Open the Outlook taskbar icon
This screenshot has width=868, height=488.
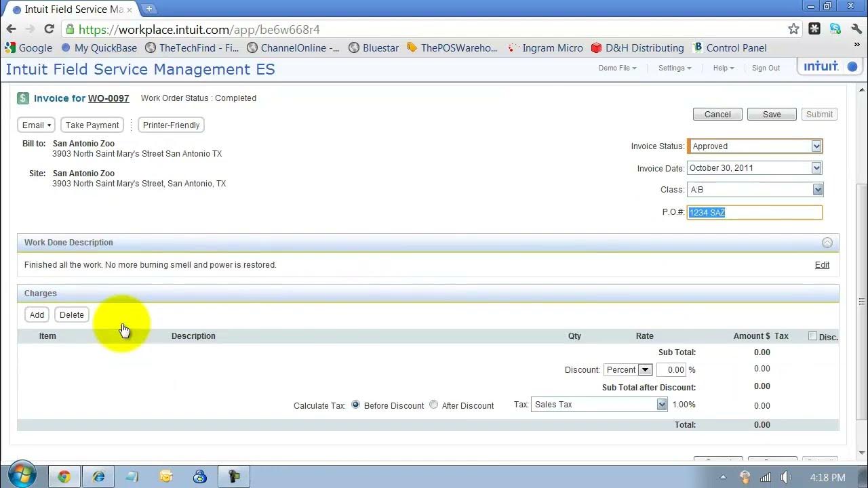pos(166,477)
